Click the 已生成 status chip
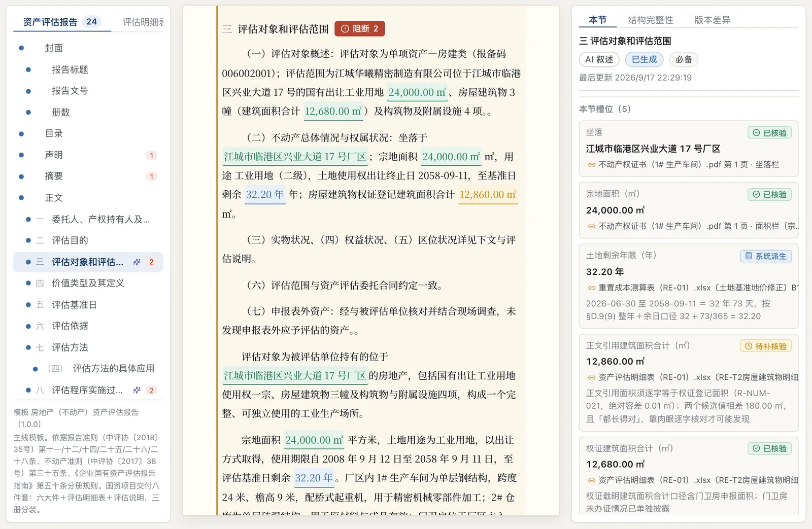 pos(644,59)
